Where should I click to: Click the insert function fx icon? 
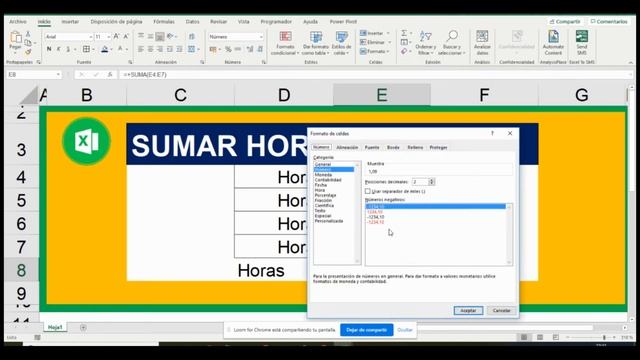click(x=110, y=75)
